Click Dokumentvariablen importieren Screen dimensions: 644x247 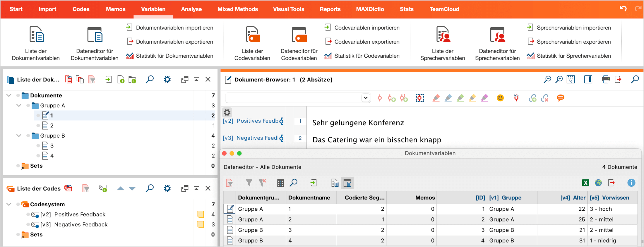pyautogui.click(x=169, y=28)
